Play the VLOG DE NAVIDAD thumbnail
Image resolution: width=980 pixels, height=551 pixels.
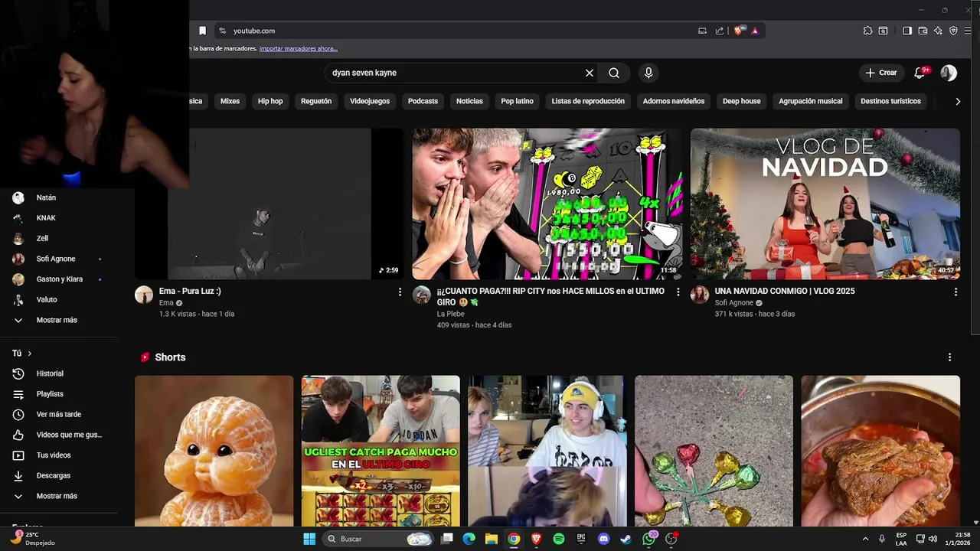[x=825, y=204]
